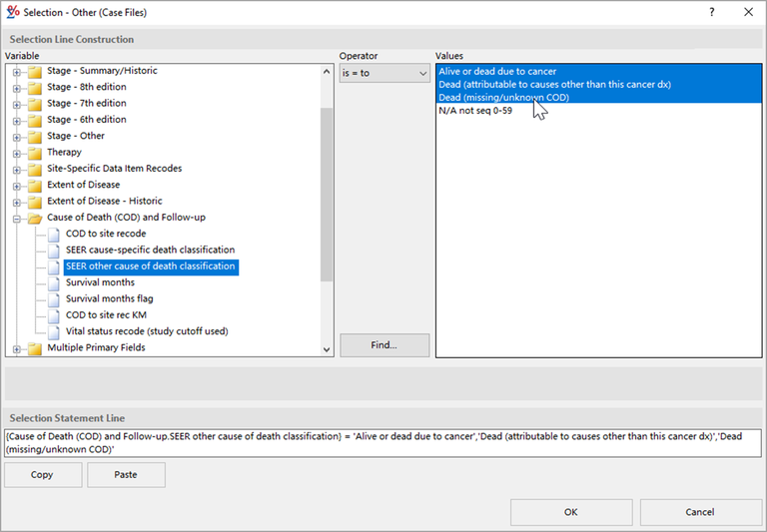Click the Multiple Primary Fields folder icon
The image size is (767, 532).
[x=35, y=348]
